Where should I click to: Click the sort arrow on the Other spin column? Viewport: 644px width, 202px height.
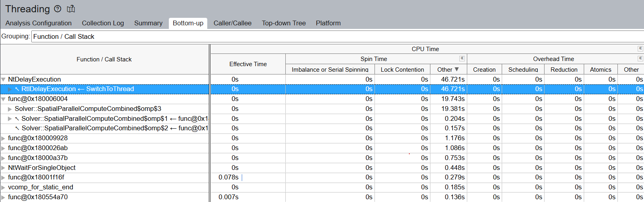pos(457,69)
